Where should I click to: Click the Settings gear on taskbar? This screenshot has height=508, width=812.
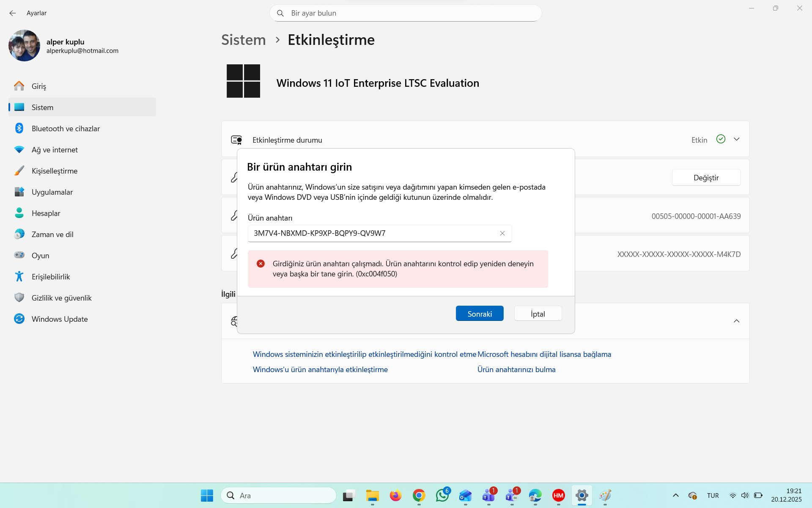582,495
